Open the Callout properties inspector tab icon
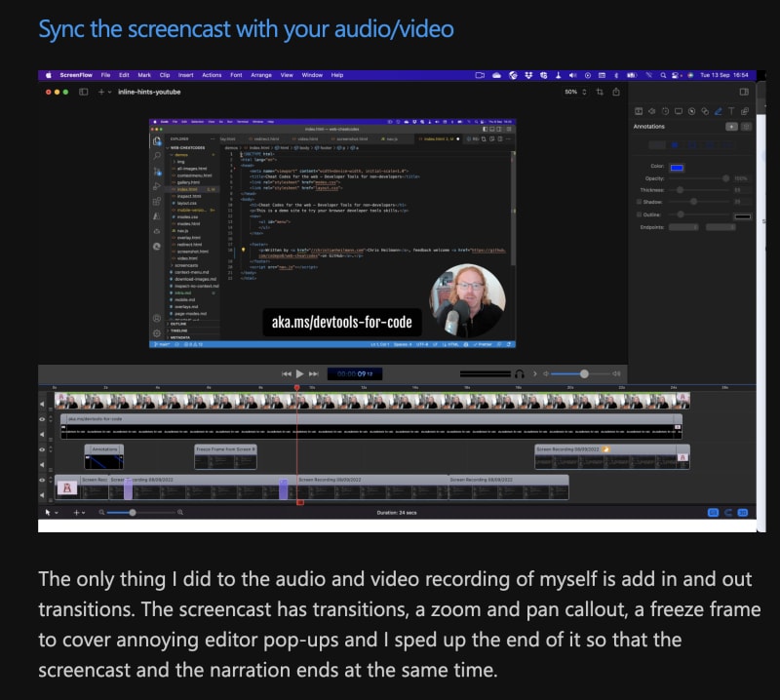 (x=691, y=111)
